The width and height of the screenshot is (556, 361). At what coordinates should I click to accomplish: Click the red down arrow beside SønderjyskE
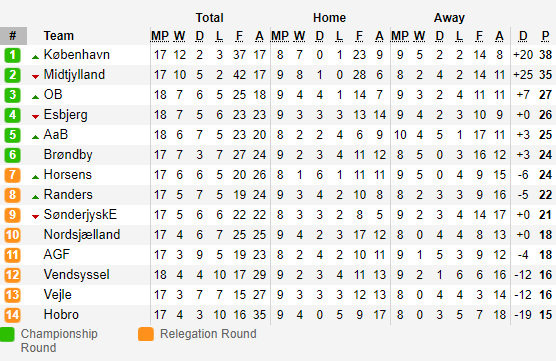[35, 217]
